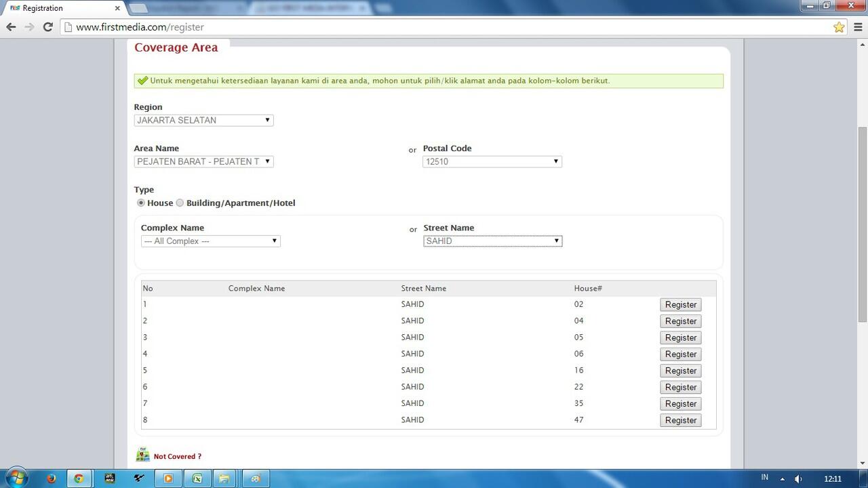Register SAHID house number 47

coord(680,420)
